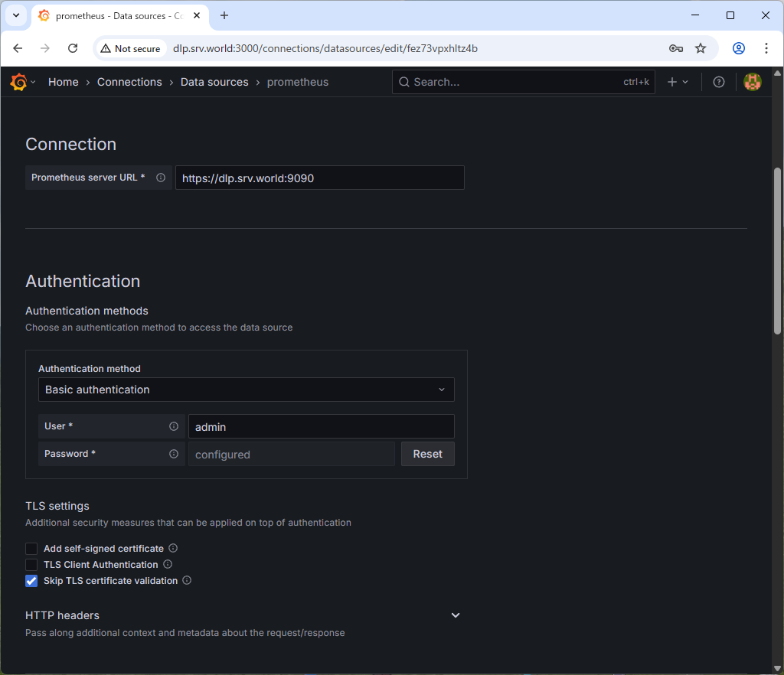Screen dimensions: 784x675
Task: Click the Home breadcrumb link
Action: [63, 82]
